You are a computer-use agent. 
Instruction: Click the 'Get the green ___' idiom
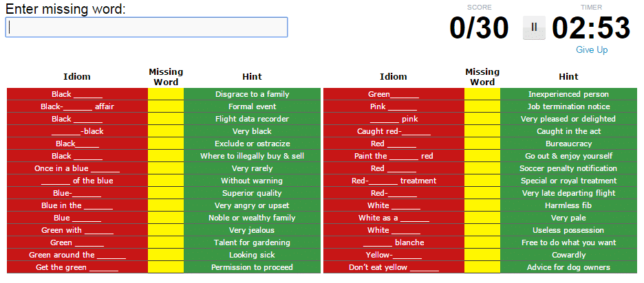[x=77, y=267]
